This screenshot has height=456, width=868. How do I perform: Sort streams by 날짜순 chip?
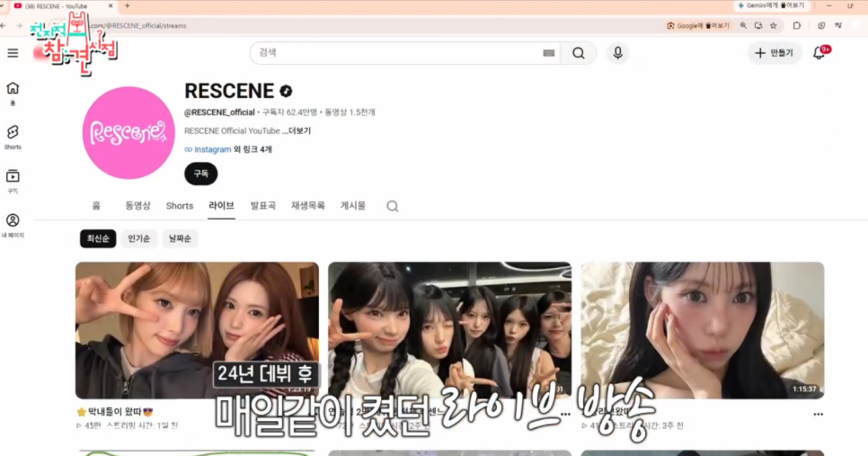point(180,239)
